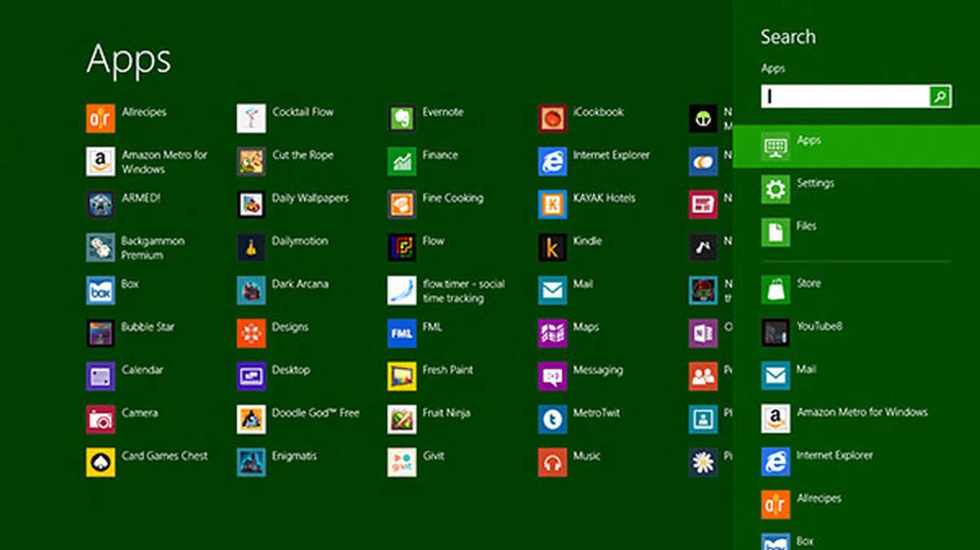Open the Music app icon

tap(552, 462)
